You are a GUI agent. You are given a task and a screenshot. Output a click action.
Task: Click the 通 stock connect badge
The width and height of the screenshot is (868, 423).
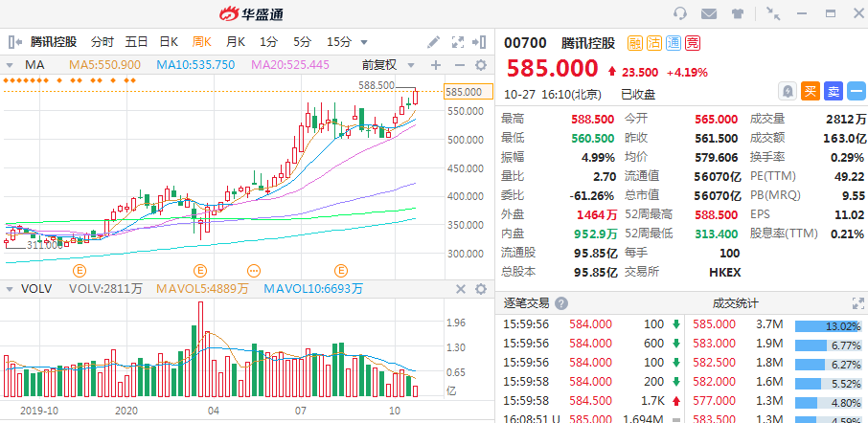coord(674,42)
